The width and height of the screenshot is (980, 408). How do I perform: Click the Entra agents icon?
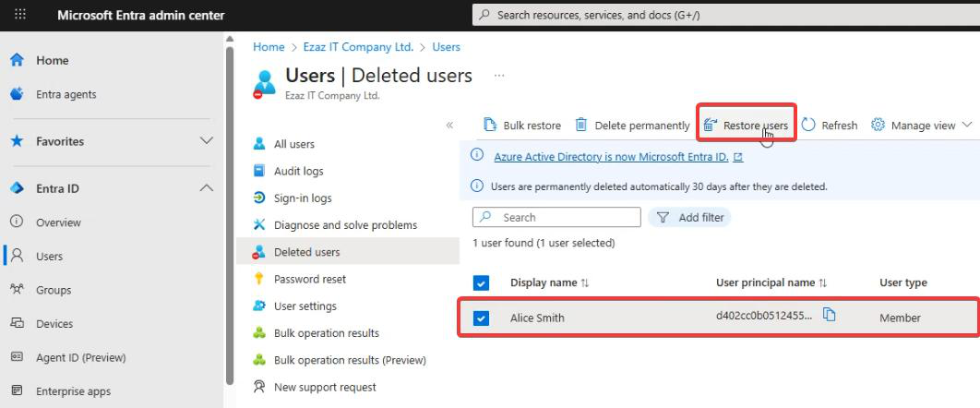[x=17, y=94]
